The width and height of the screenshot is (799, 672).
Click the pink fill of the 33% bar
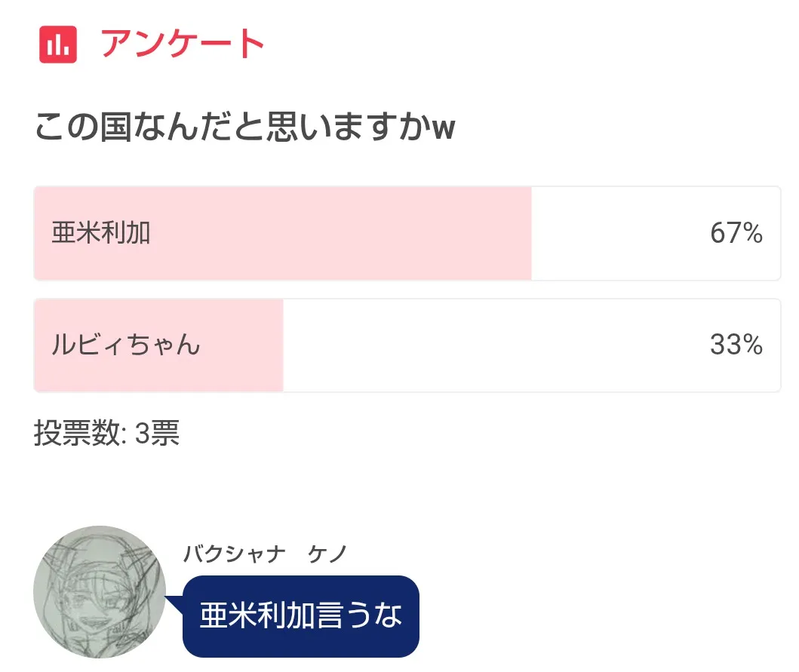(x=241, y=345)
